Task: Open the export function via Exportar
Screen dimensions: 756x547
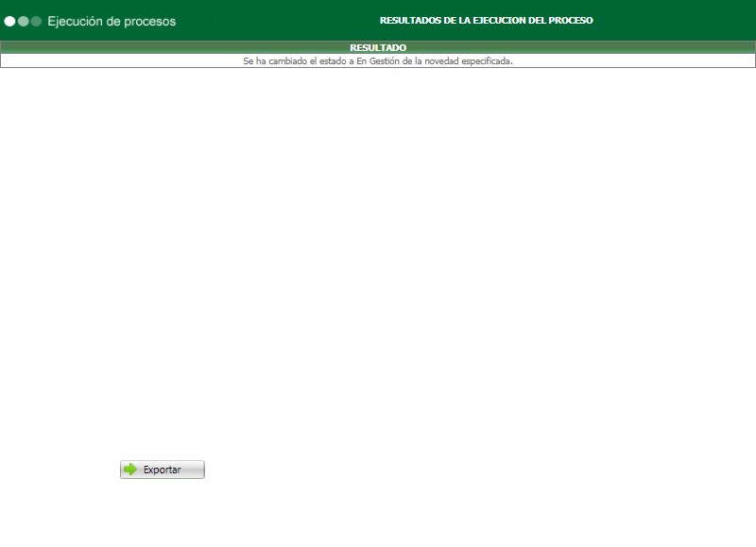Action: pyautogui.click(x=162, y=469)
